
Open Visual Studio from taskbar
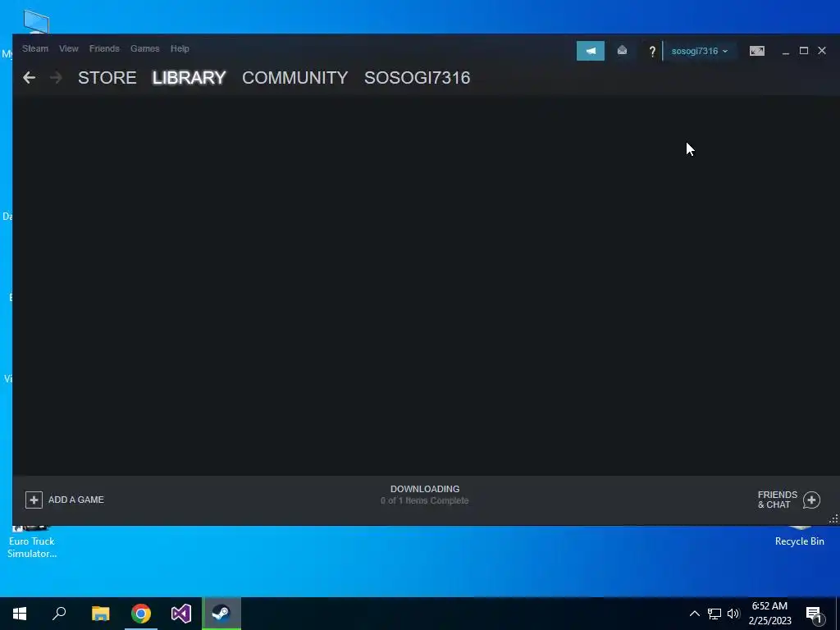point(181,614)
